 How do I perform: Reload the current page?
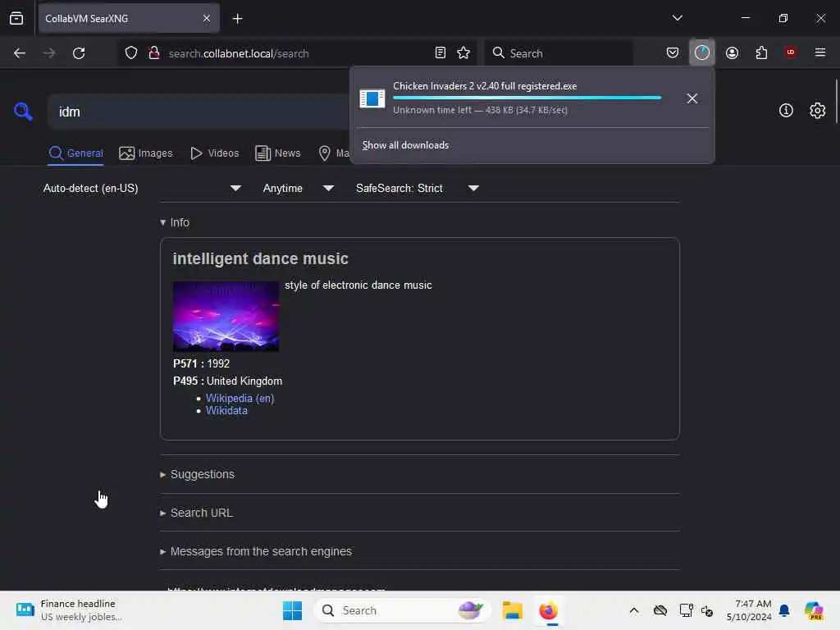(79, 53)
